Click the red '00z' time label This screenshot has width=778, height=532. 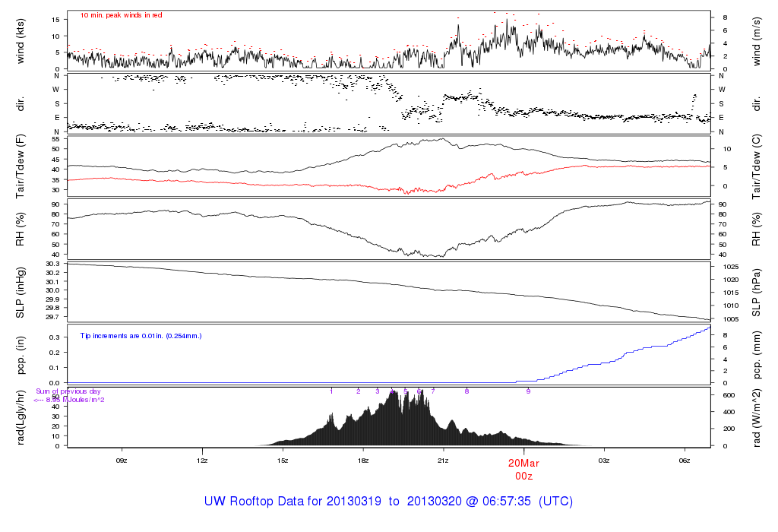point(523,476)
